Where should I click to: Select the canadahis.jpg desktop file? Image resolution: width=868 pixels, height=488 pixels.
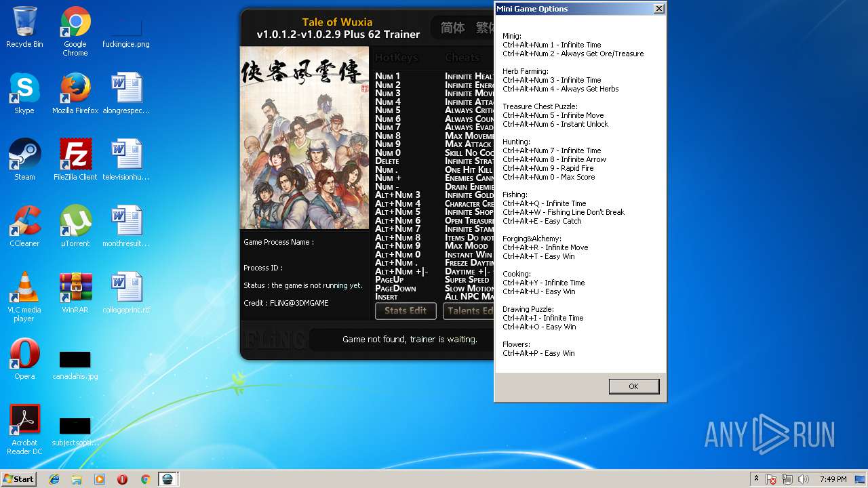75,365
